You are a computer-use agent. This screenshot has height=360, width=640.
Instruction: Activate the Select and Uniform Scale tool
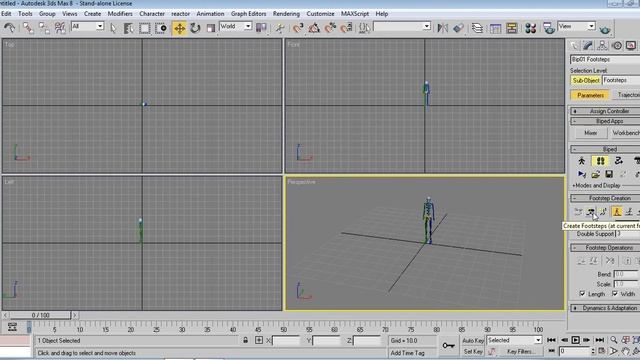coord(211,28)
